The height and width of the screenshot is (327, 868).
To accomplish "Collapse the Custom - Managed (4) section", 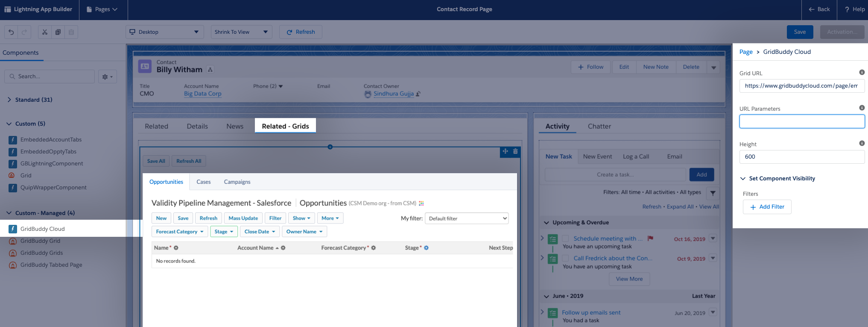I will pyautogui.click(x=9, y=213).
